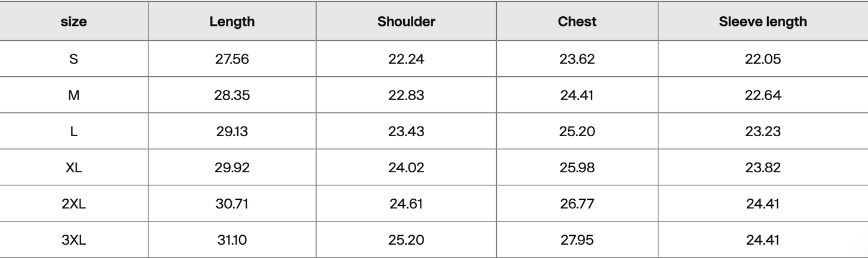Screen dimensions: 868x258
Task: Select the Shoulder column header
Action: tap(406, 22)
